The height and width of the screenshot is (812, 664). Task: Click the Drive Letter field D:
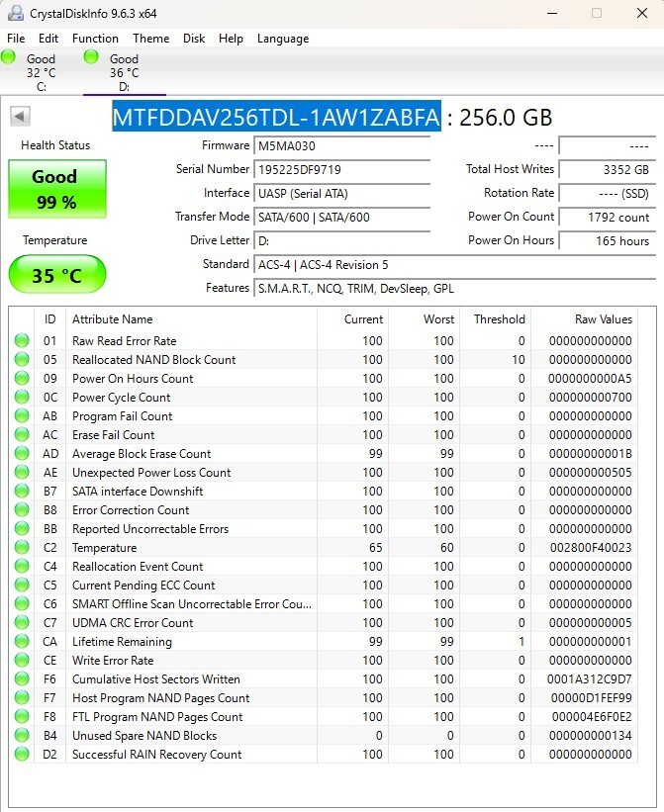342,241
